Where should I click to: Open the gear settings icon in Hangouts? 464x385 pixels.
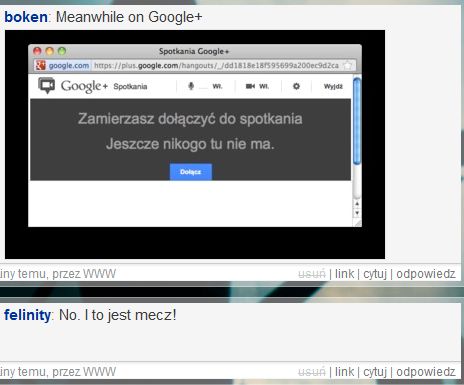[296, 86]
